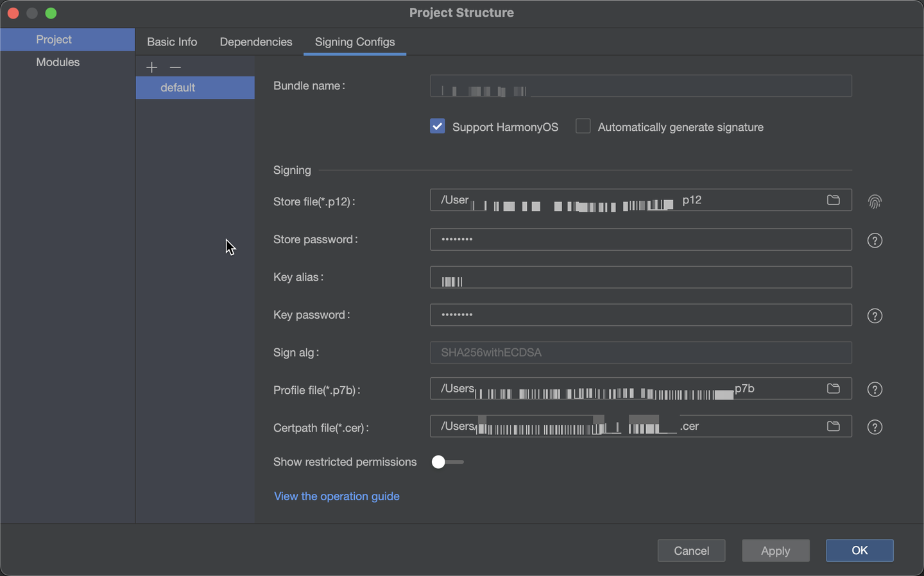Click into the Key alias field
924x576 pixels.
click(642, 278)
